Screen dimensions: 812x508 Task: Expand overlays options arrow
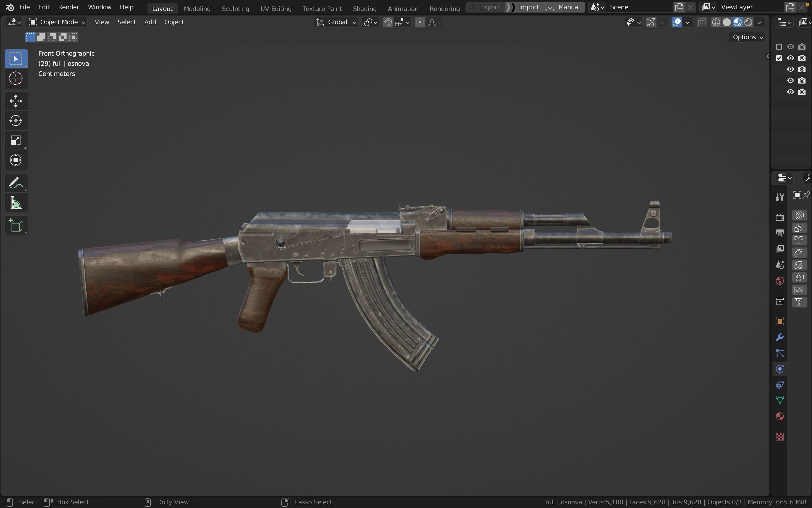[x=687, y=23]
